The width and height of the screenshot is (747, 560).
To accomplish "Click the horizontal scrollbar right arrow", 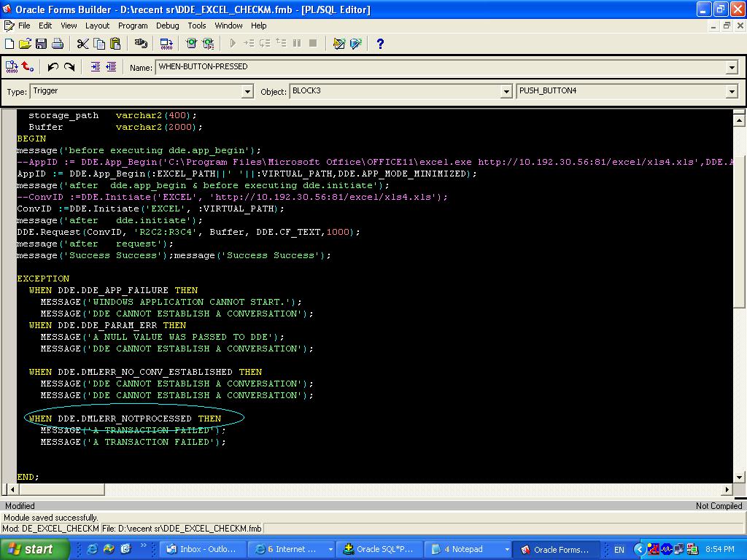I will [727, 489].
